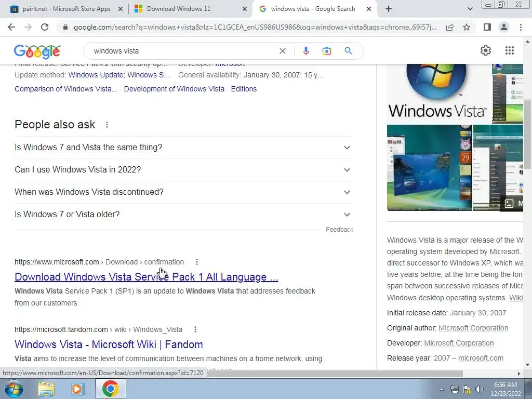The height and width of the screenshot is (399, 532).
Task: Select the windows vista Google Search tab
Action: click(x=312, y=9)
